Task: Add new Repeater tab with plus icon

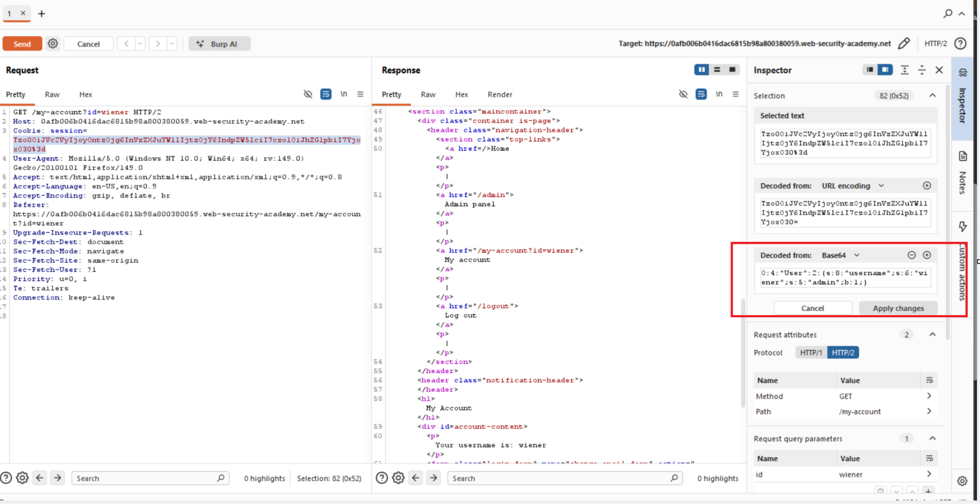Action: pos(42,14)
